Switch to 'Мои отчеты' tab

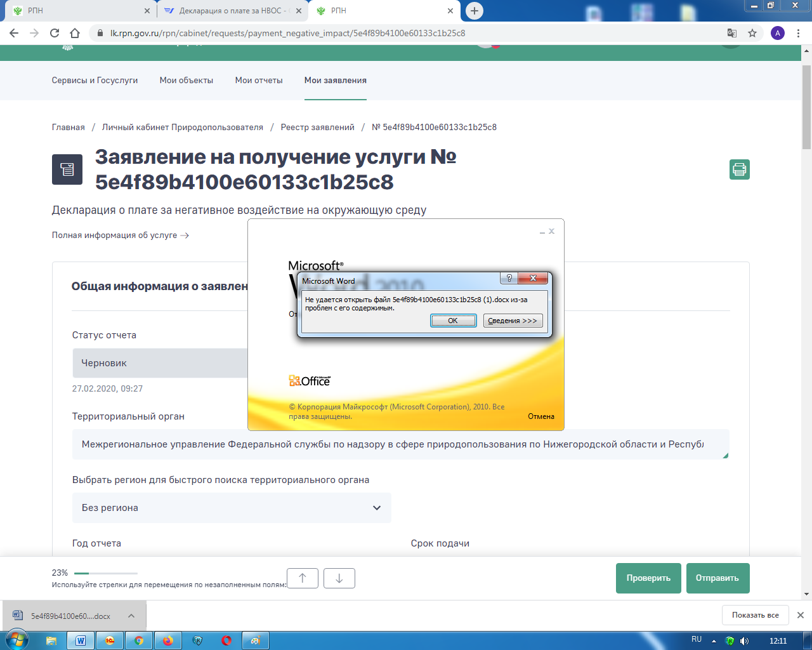pos(259,81)
